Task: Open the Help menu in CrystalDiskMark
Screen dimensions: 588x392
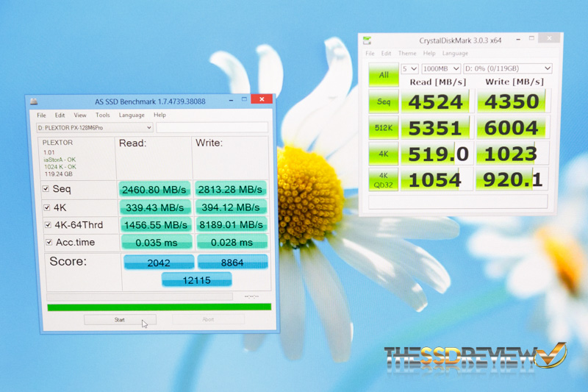Action: pyautogui.click(x=429, y=53)
